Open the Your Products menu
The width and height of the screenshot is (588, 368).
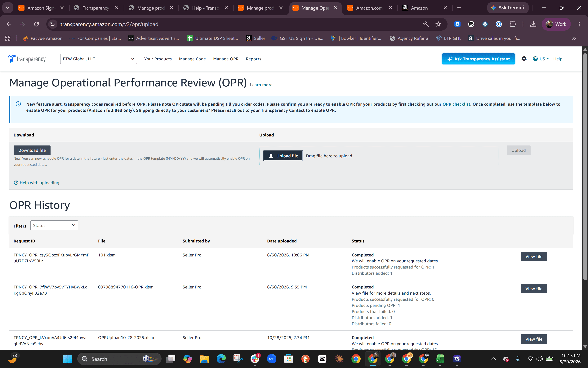[158, 59]
